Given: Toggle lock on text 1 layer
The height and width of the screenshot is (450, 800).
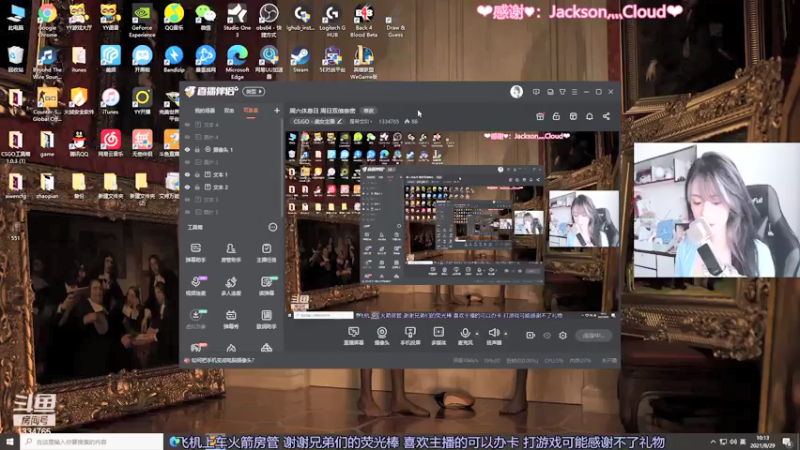Looking at the screenshot, I should point(197,174).
